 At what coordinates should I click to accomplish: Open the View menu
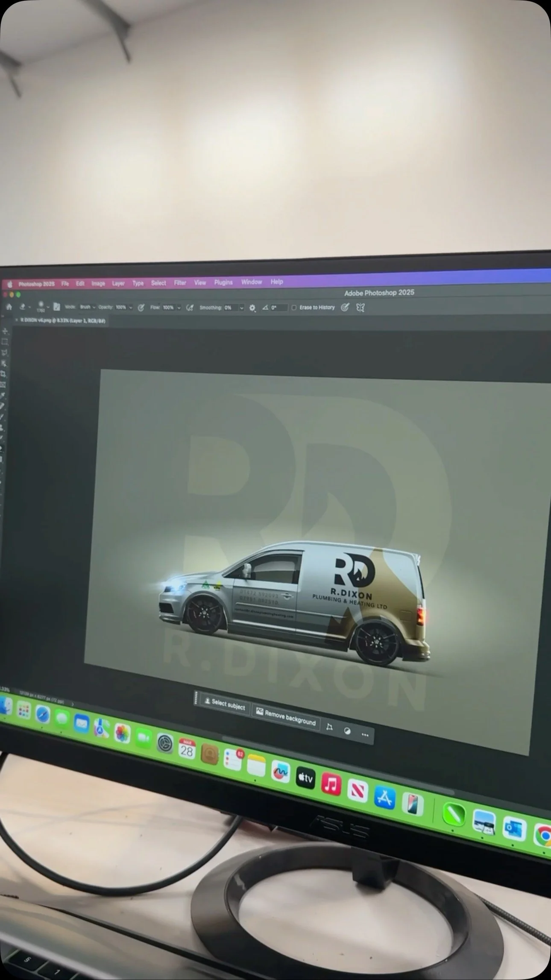[x=200, y=282]
